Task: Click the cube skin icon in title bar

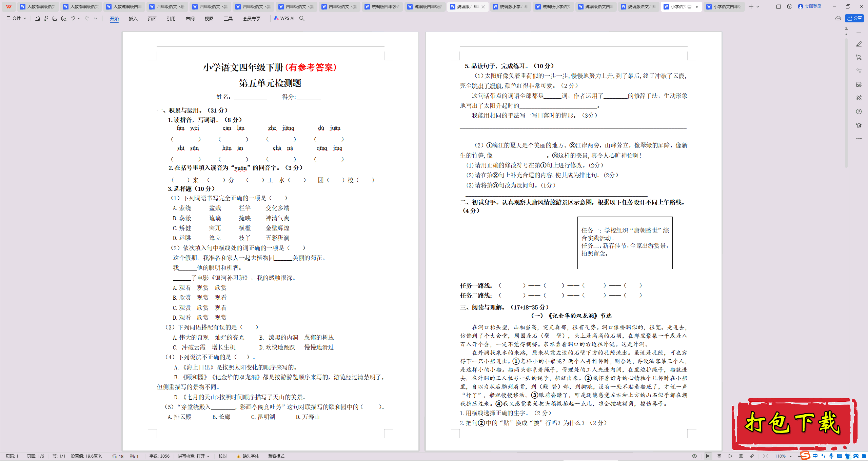Action: pyautogui.click(x=790, y=6)
